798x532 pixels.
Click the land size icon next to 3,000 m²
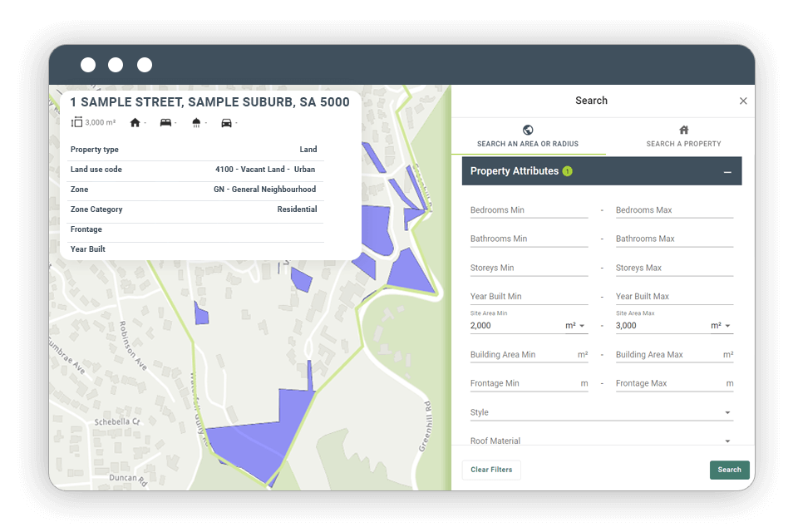pyautogui.click(x=75, y=121)
